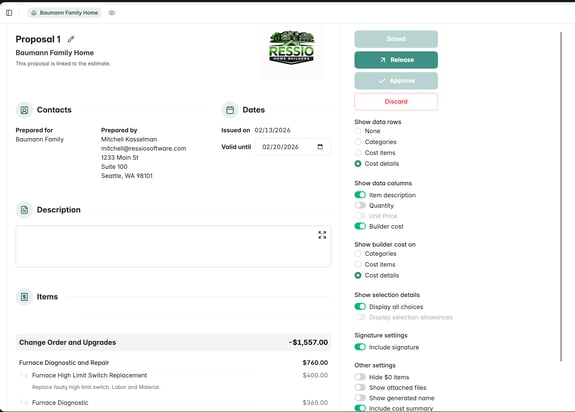Click the Contacts section icon
Viewport: 575px width, 412px height.
click(x=24, y=110)
